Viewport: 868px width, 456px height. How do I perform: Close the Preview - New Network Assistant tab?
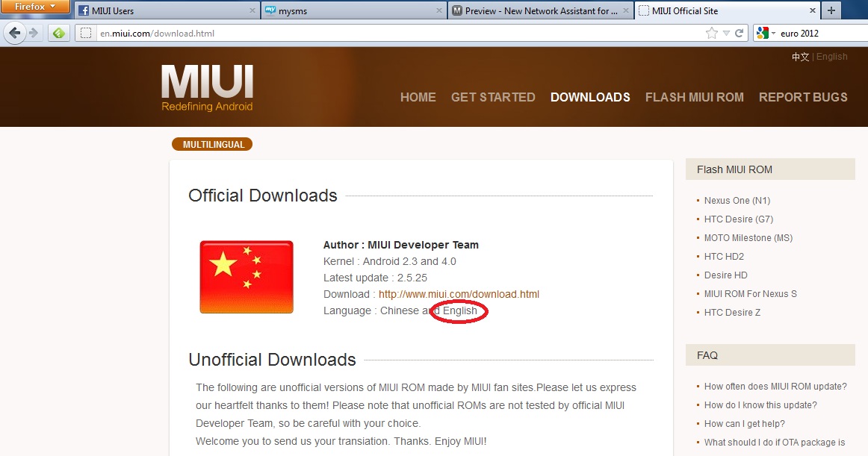pyautogui.click(x=625, y=10)
